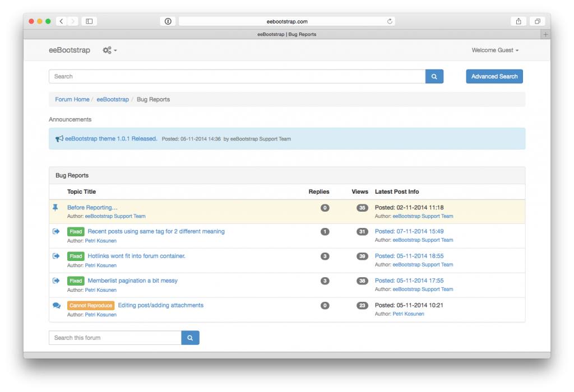Screen dimensions: 574x392
Task: Click replies badge 1 on Recent posts row
Action: pyautogui.click(x=325, y=231)
